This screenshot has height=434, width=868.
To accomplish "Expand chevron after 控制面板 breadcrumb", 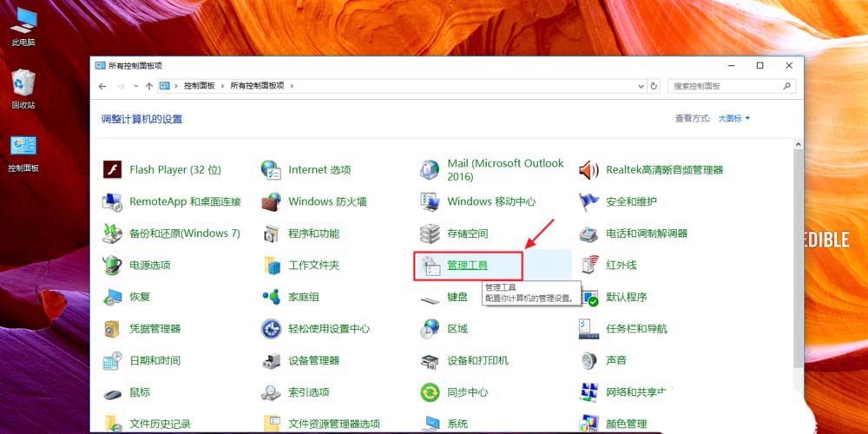I will click(222, 86).
